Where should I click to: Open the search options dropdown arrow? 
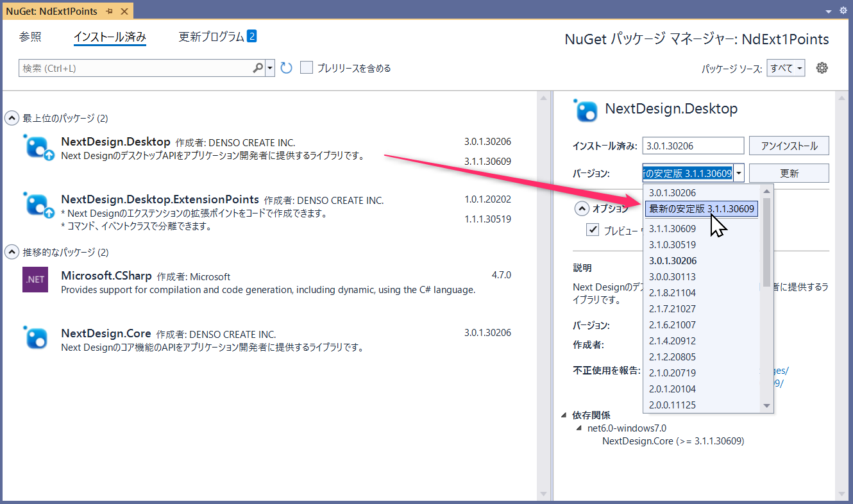tap(270, 68)
